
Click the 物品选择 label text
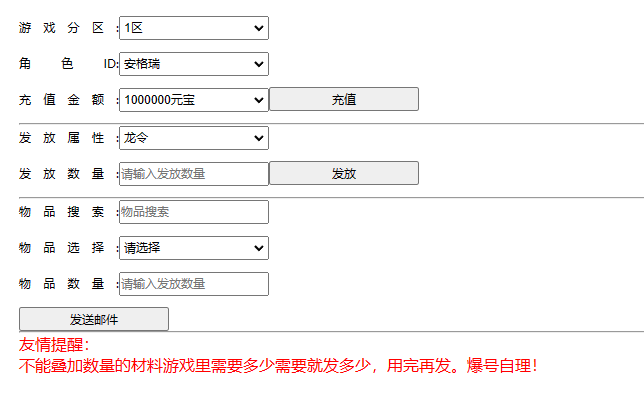pos(62,248)
